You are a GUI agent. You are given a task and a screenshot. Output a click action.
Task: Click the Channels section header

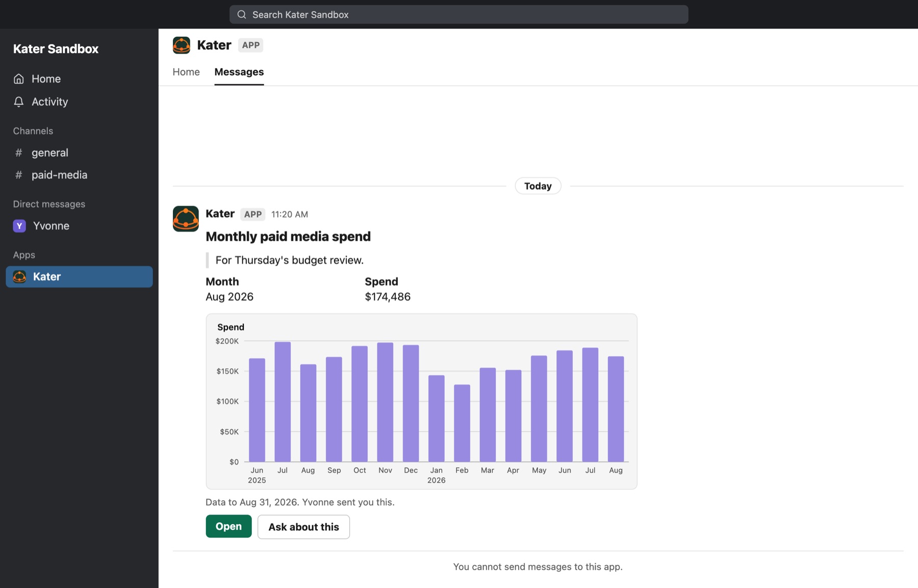pos(33,131)
